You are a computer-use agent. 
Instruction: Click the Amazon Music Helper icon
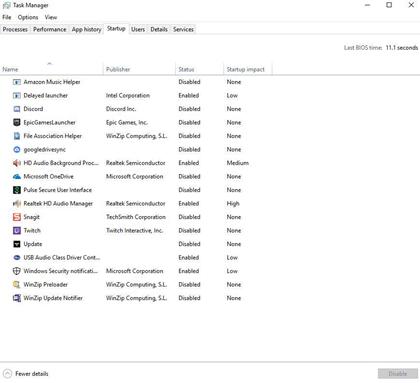[17, 82]
